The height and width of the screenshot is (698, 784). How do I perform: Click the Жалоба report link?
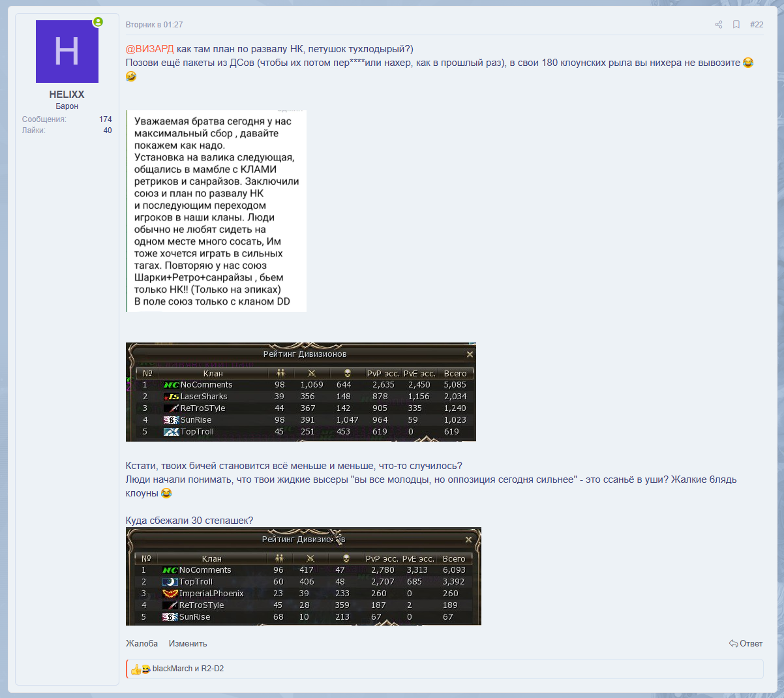click(x=142, y=644)
